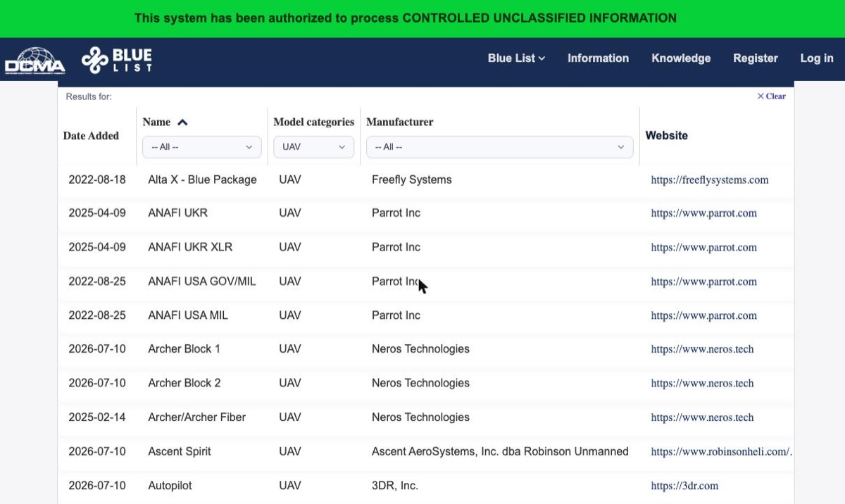Open the Information menu item
The width and height of the screenshot is (845, 504).
598,58
